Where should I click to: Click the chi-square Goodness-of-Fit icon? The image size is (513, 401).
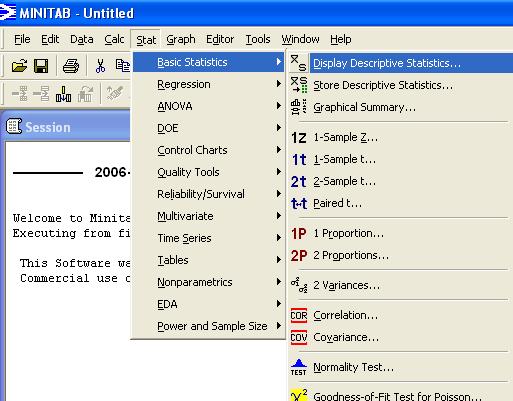point(299,395)
